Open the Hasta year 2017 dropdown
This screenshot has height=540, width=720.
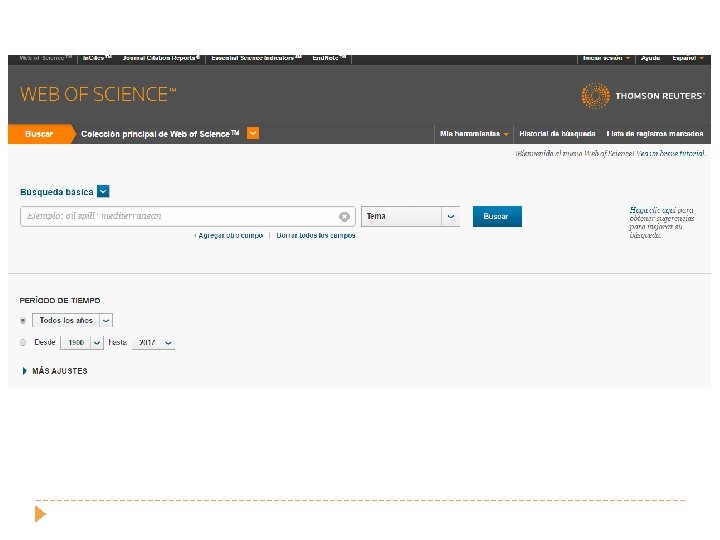pos(153,343)
